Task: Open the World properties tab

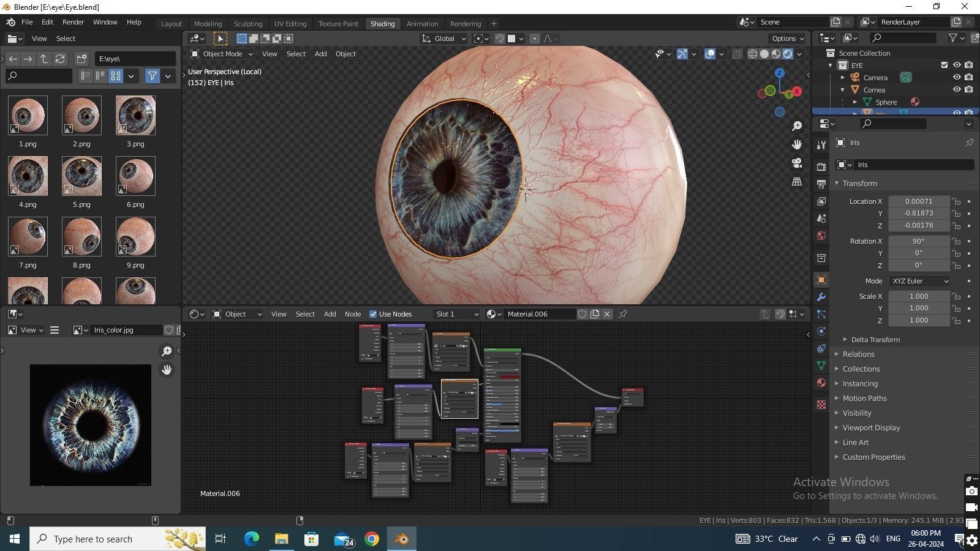Action: (821, 236)
